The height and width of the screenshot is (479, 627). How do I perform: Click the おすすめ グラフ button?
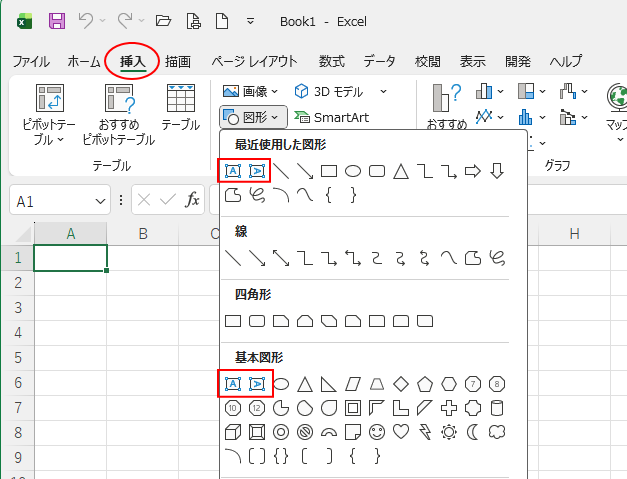point(447,106)
